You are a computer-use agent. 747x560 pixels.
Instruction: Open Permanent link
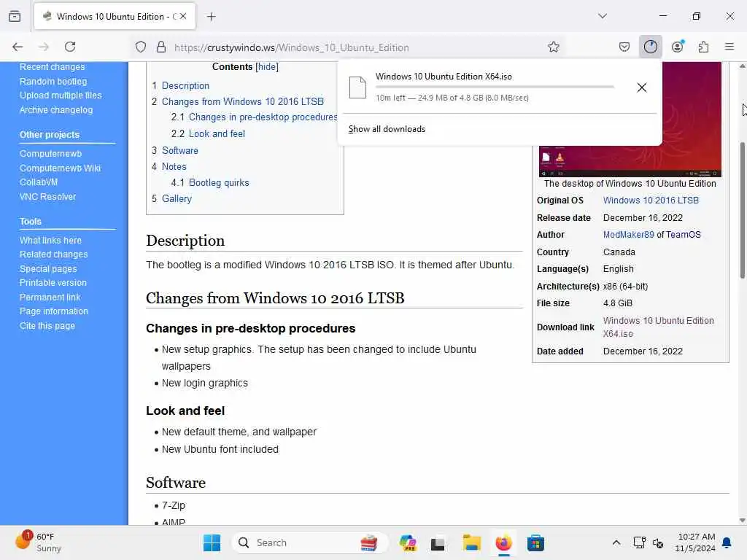(x=50, y=297)
